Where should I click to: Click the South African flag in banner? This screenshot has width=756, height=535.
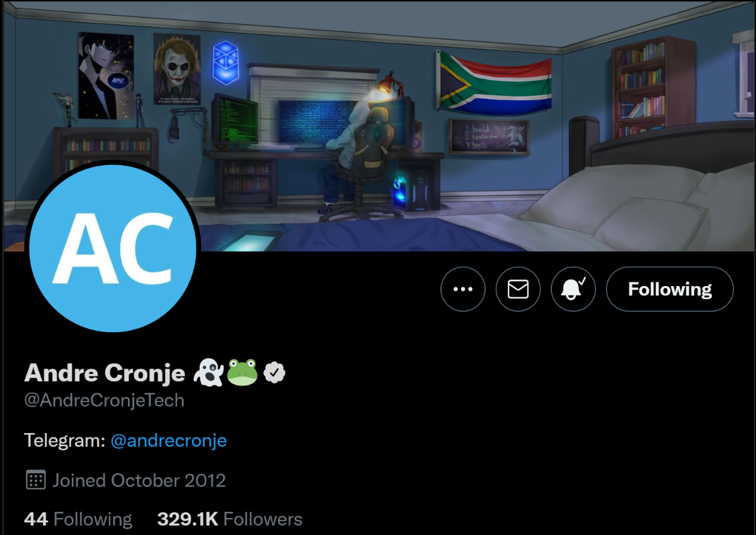[x=495, y=83]
